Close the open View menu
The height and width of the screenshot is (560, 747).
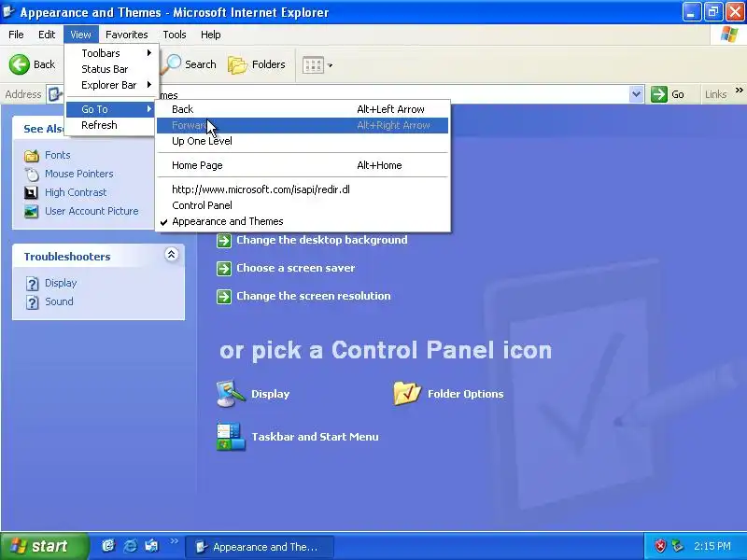(x=80, y=35)
